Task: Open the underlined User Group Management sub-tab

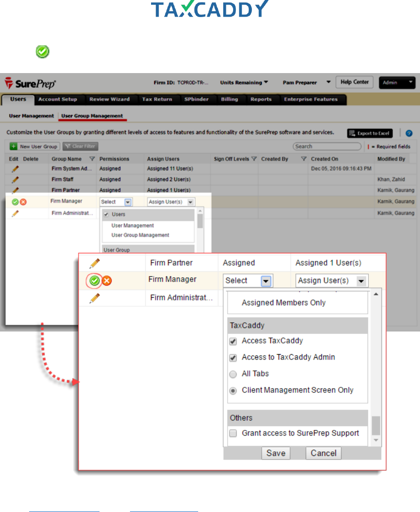Action: tap(92, 116)
